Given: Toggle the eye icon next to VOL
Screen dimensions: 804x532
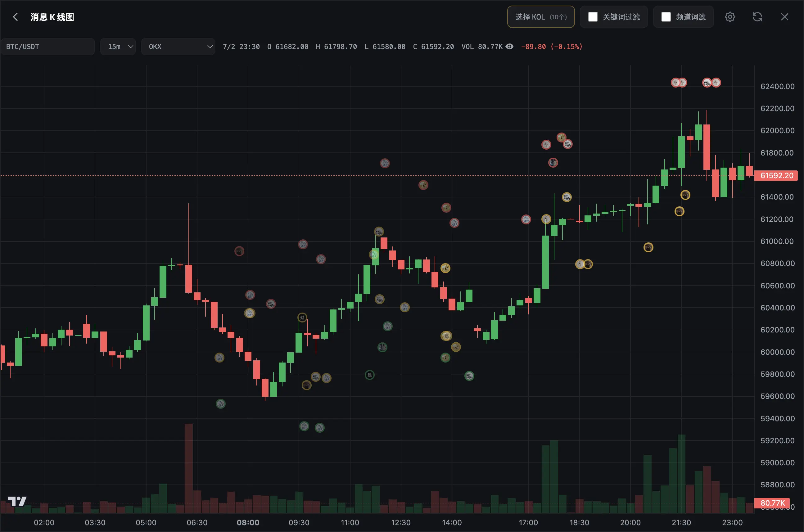Looking at the screenshot, I should (x=509, y=47).
